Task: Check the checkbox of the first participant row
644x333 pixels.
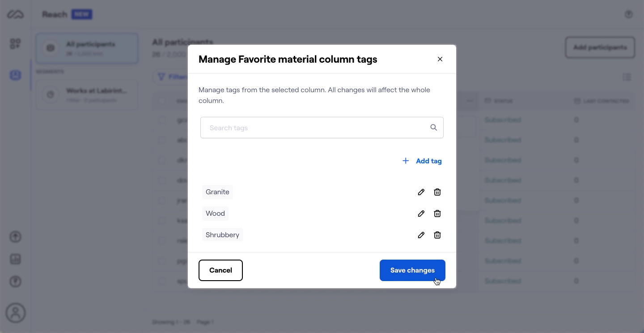Action: click(x=162, y=120)
